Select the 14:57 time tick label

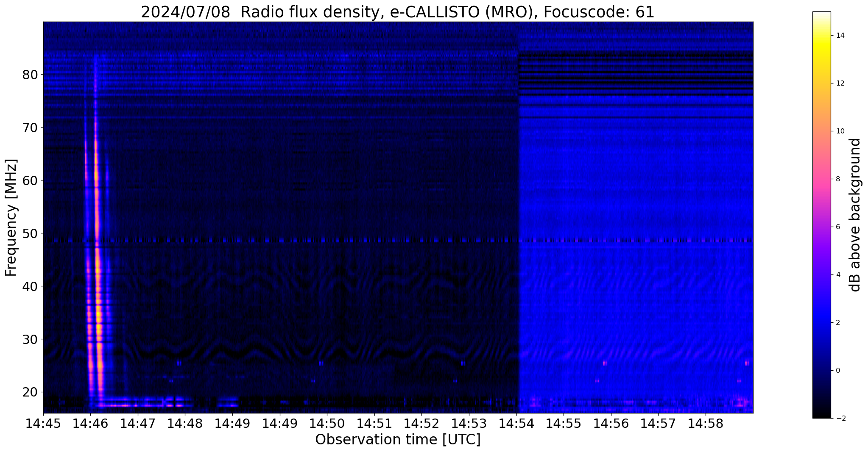click(658, 423)
